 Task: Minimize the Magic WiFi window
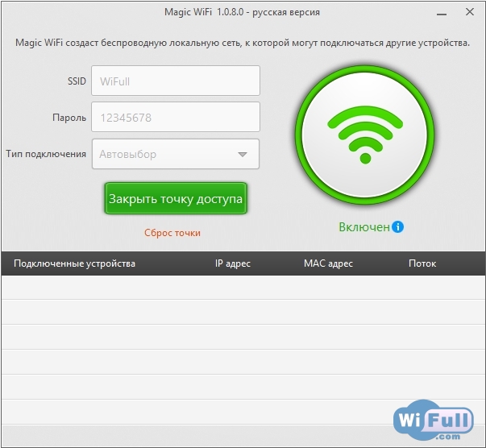(x=442, y=14)
